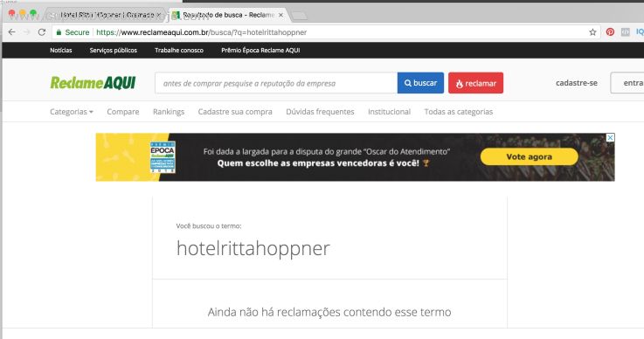Viewport: 644px width, 339px height.
Task: Open the Notícias link in top bar
Action: [x=61, y=50]
